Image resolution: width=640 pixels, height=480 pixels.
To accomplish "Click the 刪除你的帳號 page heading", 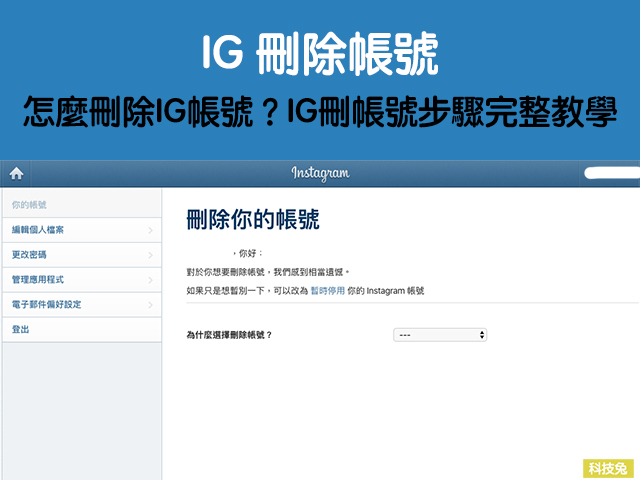I will (x=253, y=219).
